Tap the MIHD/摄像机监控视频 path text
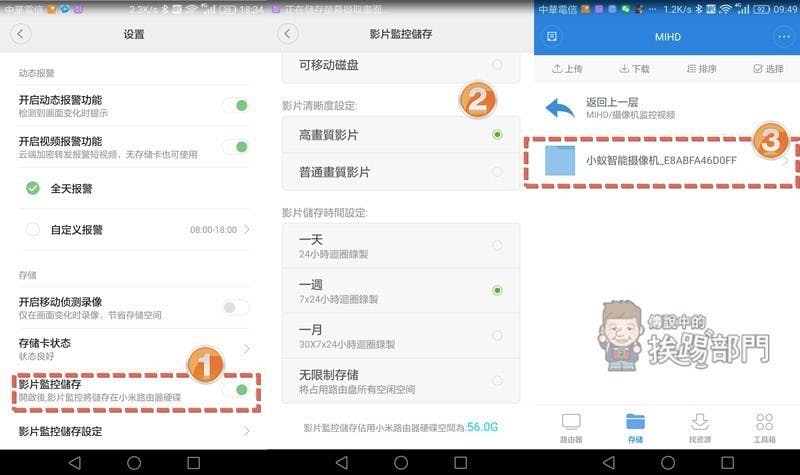Image resolution: width=800 pixels, height=475 pixels. pos(631,115)
